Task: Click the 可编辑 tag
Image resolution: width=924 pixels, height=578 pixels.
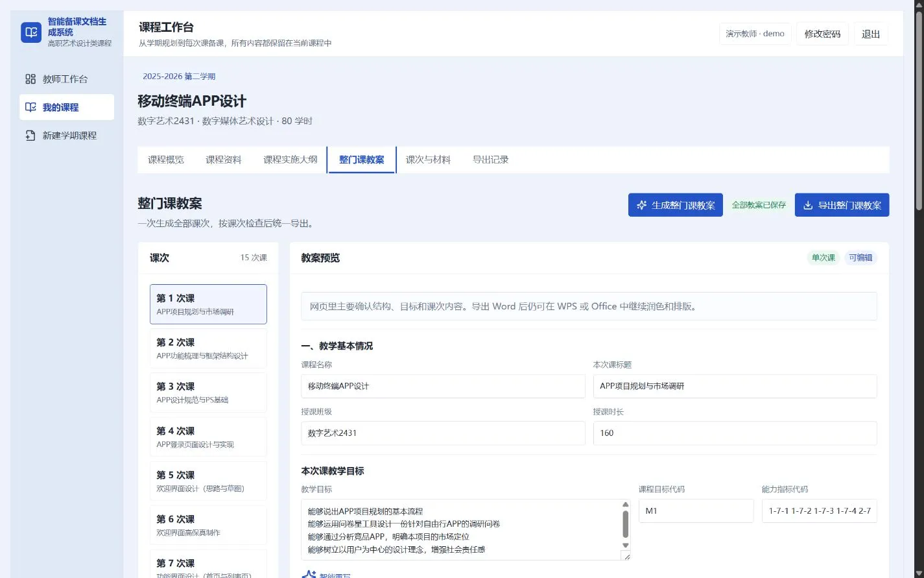Action: 860,258
